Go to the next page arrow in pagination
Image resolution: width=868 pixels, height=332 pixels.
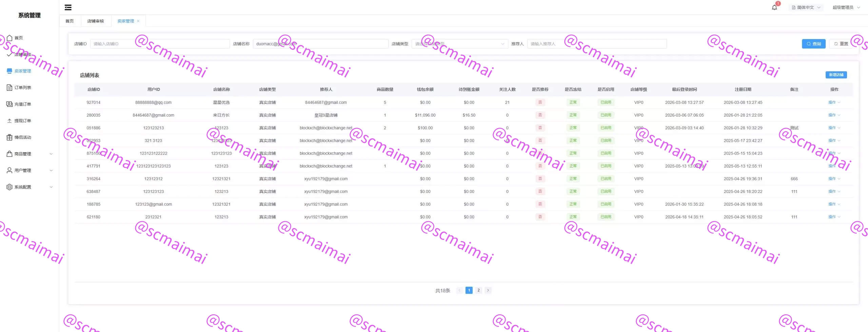click(488, 290)
